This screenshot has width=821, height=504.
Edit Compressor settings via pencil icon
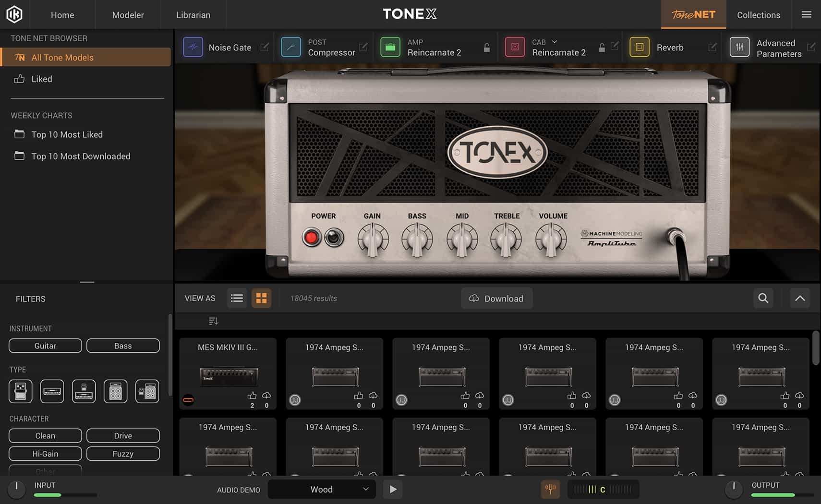click(363, 47)
